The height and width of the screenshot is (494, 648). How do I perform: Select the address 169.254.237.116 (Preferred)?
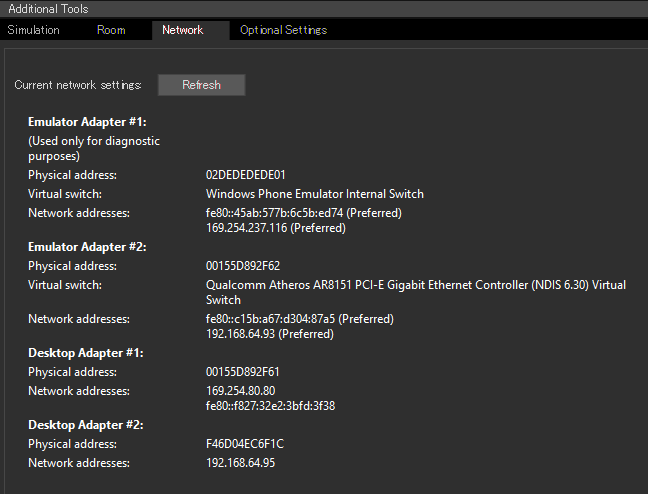click(275, 228)
